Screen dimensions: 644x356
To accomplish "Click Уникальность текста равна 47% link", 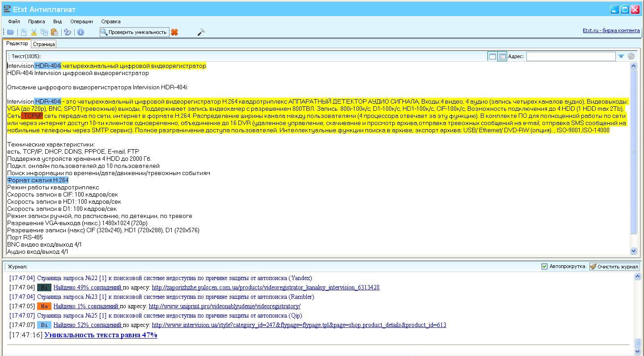I will tap(101, 335).
